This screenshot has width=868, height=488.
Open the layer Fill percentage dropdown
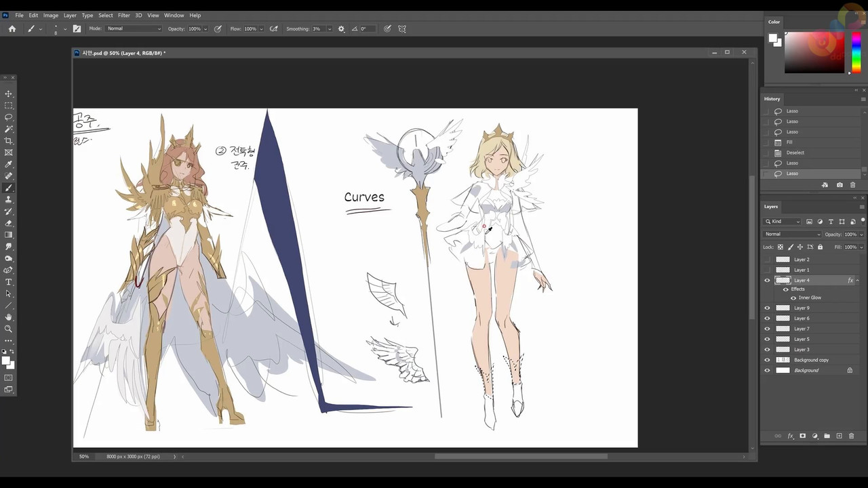click(x=861, y=247)
